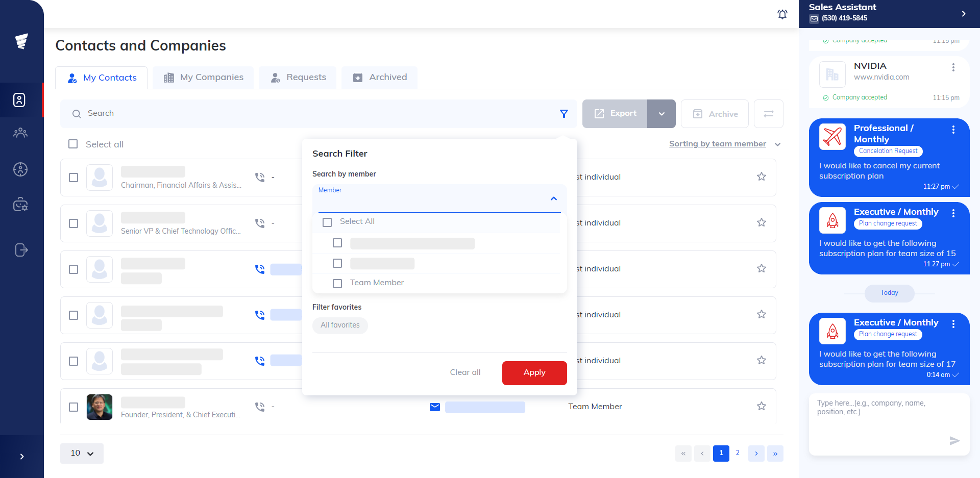The height and width of the screenshot is (478, 980).
Task: Select the All favorites filter chip
Action: click(340, 325)
